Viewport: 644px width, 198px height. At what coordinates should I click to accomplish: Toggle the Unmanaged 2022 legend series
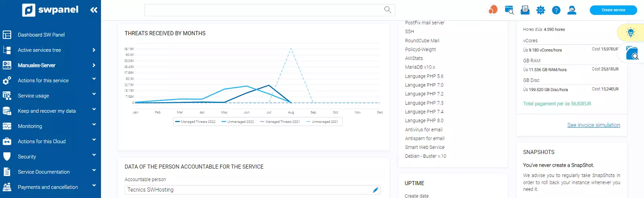[238, 122]
